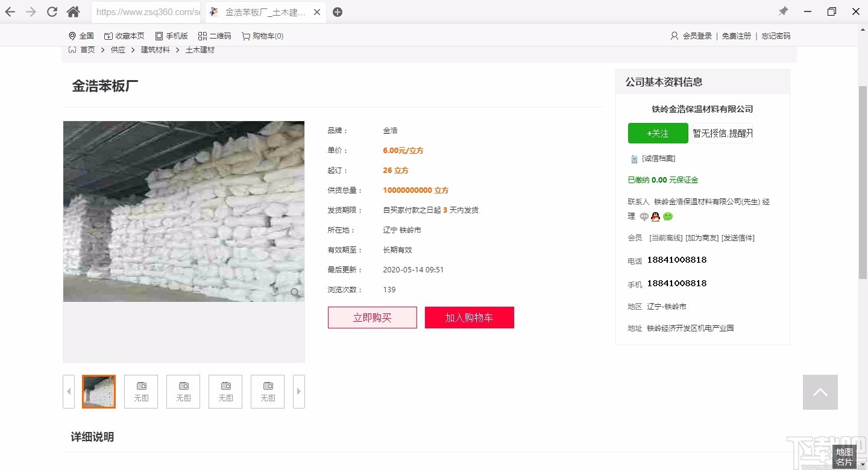The height and width of the screenshot is (470, 868).
Task: Go to 首页 in the breadcrumb
Action: [87, 50]
